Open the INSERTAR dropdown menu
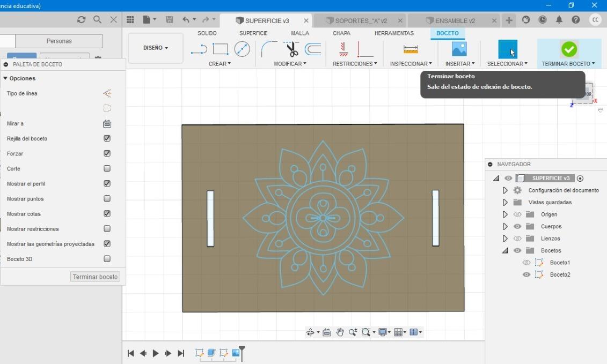The image size is (607, 364). pyautogui.click(x=460, y=64)
